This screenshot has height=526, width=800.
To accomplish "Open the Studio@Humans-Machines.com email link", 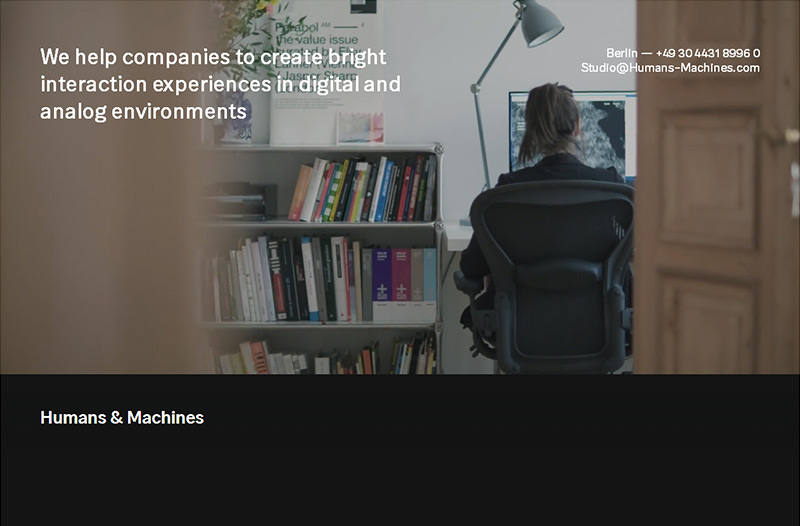I will [670, 68].
